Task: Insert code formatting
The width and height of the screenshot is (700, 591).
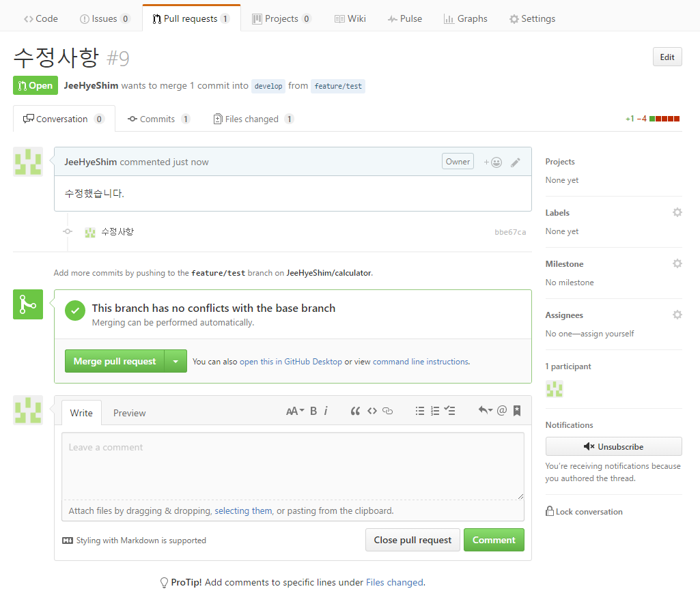Action: (x=372, y=411)
